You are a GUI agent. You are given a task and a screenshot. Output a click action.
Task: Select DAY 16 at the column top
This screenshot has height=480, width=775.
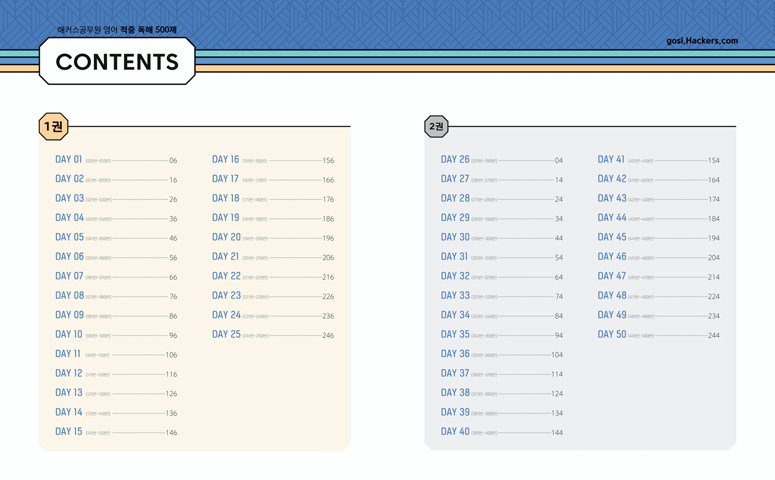coord(226,160)
